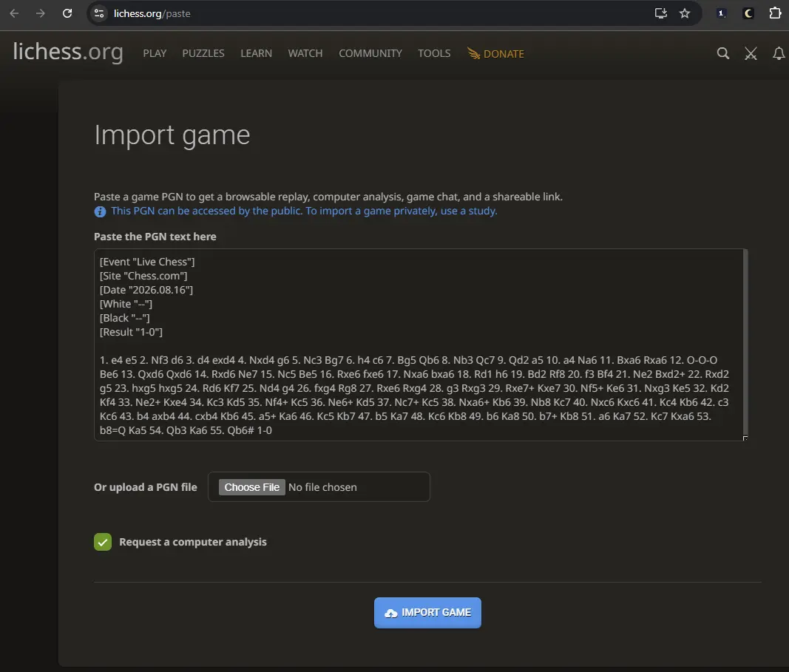
Task: Open challenges crossed swords icon
Action: point(751,53)
